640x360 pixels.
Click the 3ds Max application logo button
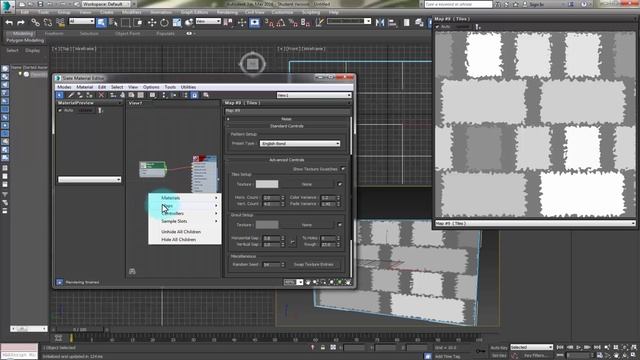[x=7, y=6]
